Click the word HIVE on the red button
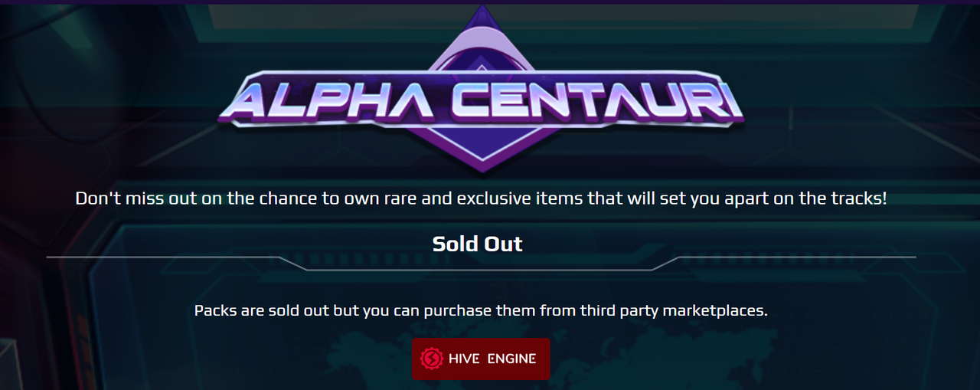Image resolution: width=980 pixels, height=390 pixels. (x=464, y=359)
